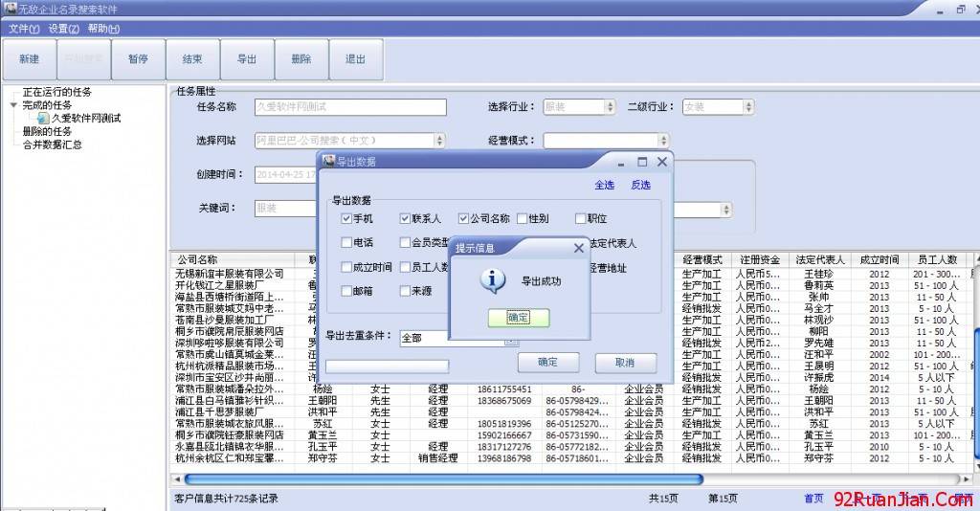
Task: Collapse the 完成的任务 tree node
Action: (x=13, y=105)
